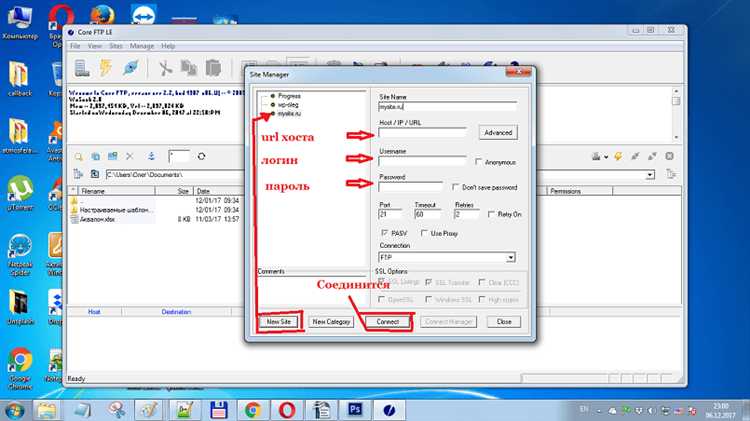Viewport: 750px width, 421px height.
Task: Click the Connect button
Action: (387, 321)
